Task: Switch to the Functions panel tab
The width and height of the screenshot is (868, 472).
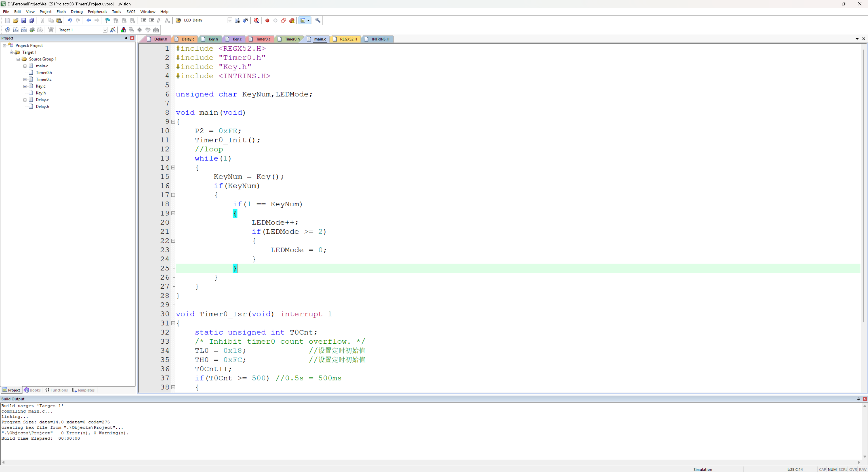Action: [56, 390]
